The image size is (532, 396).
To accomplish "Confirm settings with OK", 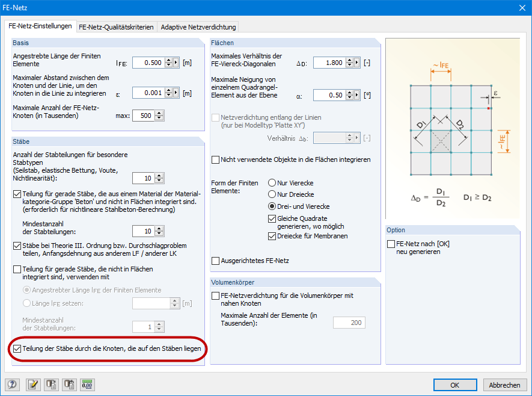I will [x=455, y=385].
